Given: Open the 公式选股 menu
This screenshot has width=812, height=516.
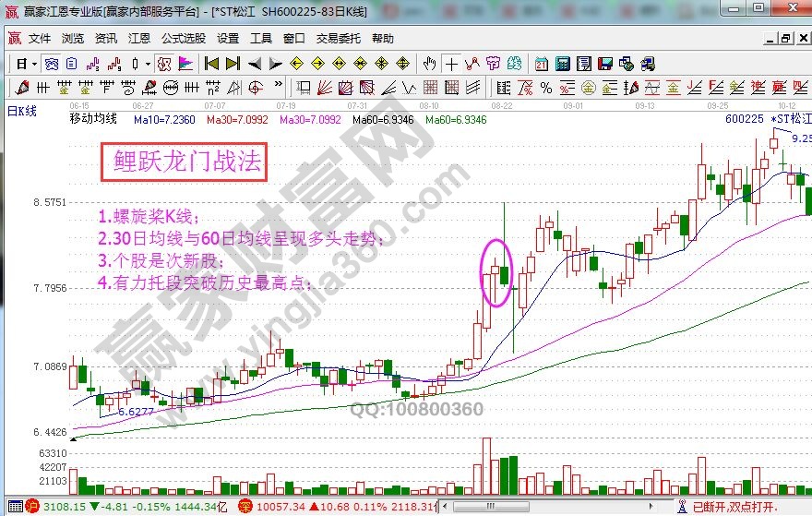Looking at the screenshot, I should pos(184,39).
